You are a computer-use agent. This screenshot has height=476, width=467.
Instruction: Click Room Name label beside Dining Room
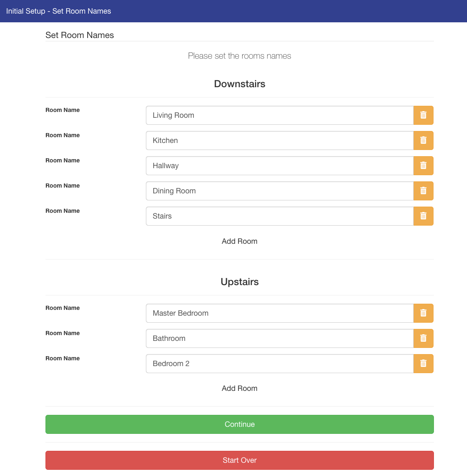pos(62,186)
